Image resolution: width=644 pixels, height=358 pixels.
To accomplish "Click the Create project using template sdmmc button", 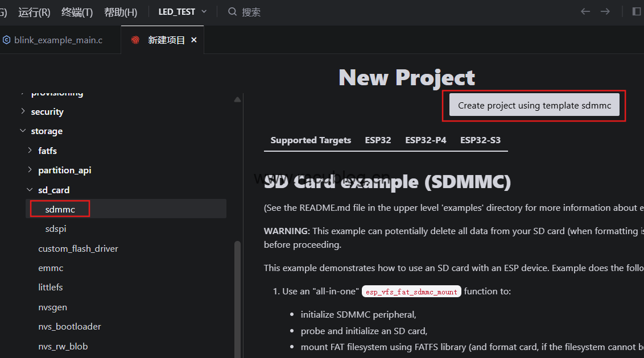I will (x=534, y=105).
